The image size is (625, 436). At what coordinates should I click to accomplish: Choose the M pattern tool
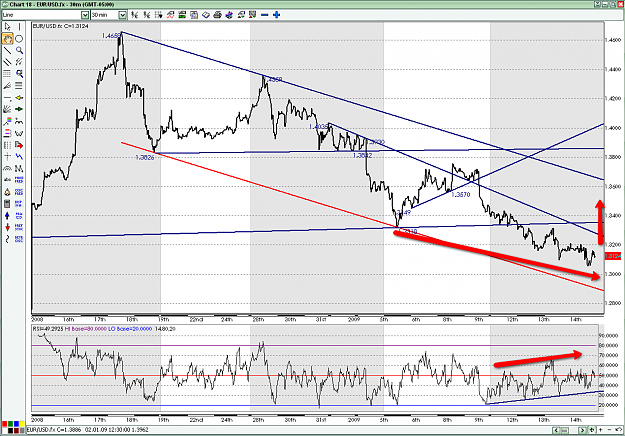(19, 169)
